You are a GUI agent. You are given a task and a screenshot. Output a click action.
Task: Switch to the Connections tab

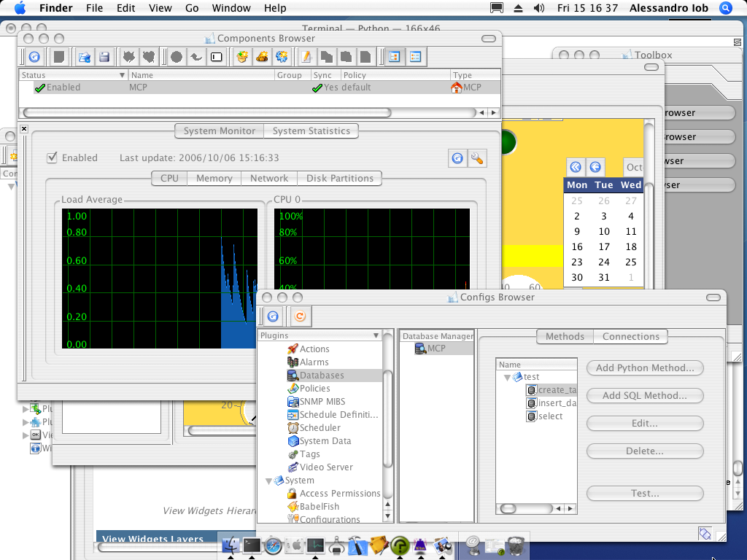(x=630, y=336)
